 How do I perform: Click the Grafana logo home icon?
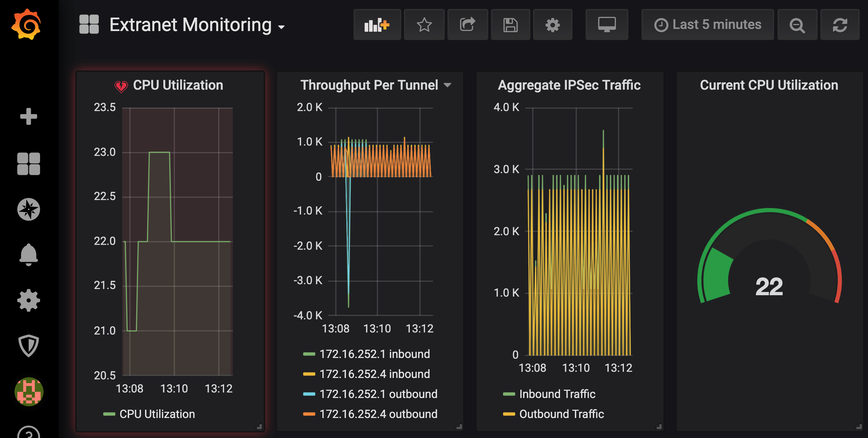(26, 24)
